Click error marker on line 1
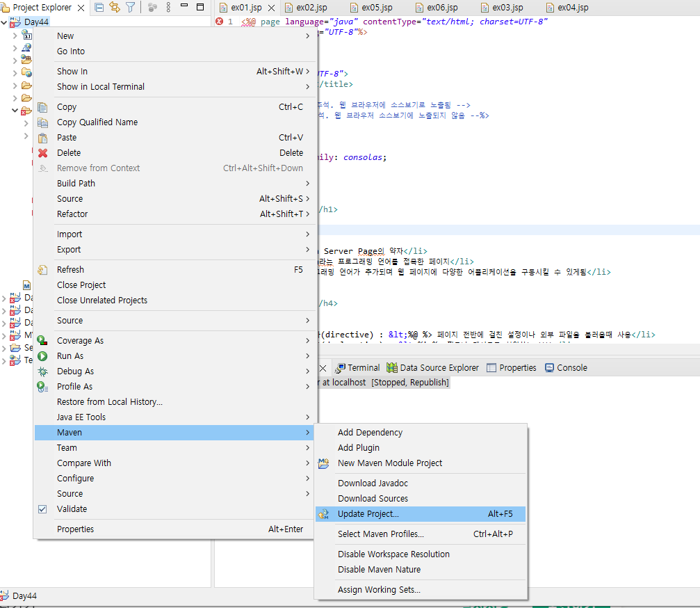 219,22
